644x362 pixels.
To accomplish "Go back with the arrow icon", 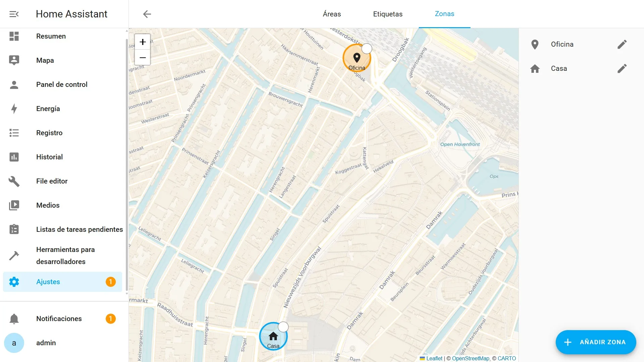I will pyautogui.click(x=147, y=14).
